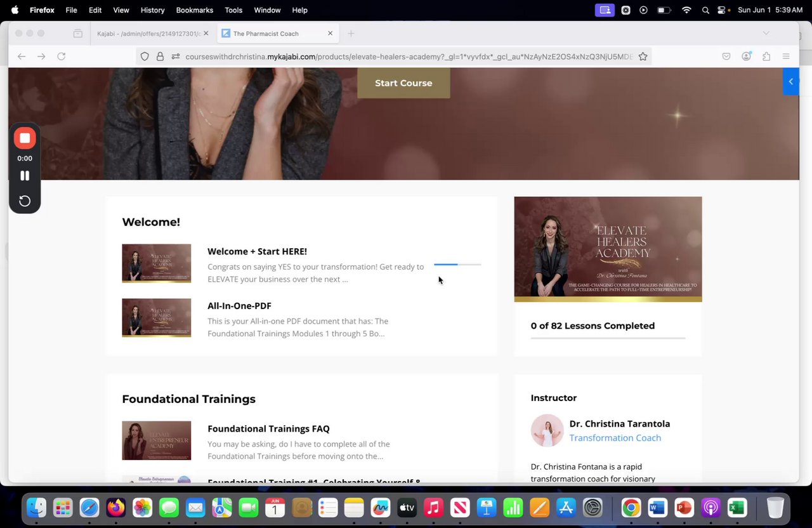Open a new tab with plus button
Viewport: 812px width, 528px height.
click(x=351, y=34)
